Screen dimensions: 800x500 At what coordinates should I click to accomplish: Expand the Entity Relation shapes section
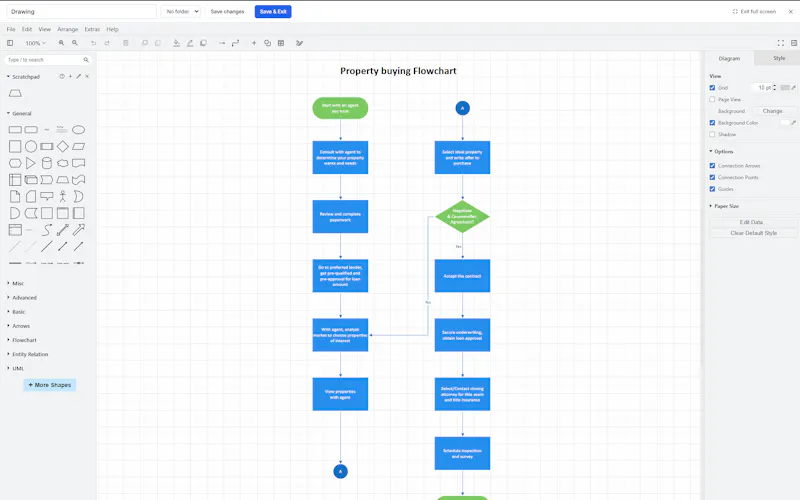(x=28, y=354)
